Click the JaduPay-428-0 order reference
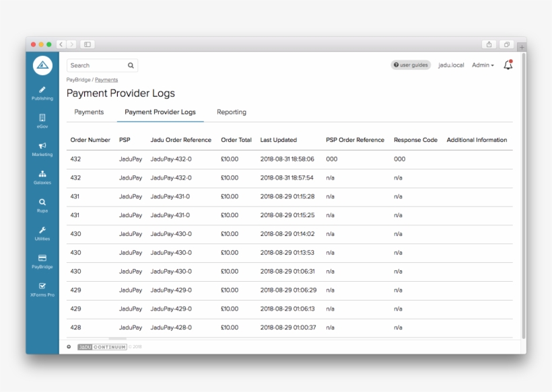 (x=171, y=327)
